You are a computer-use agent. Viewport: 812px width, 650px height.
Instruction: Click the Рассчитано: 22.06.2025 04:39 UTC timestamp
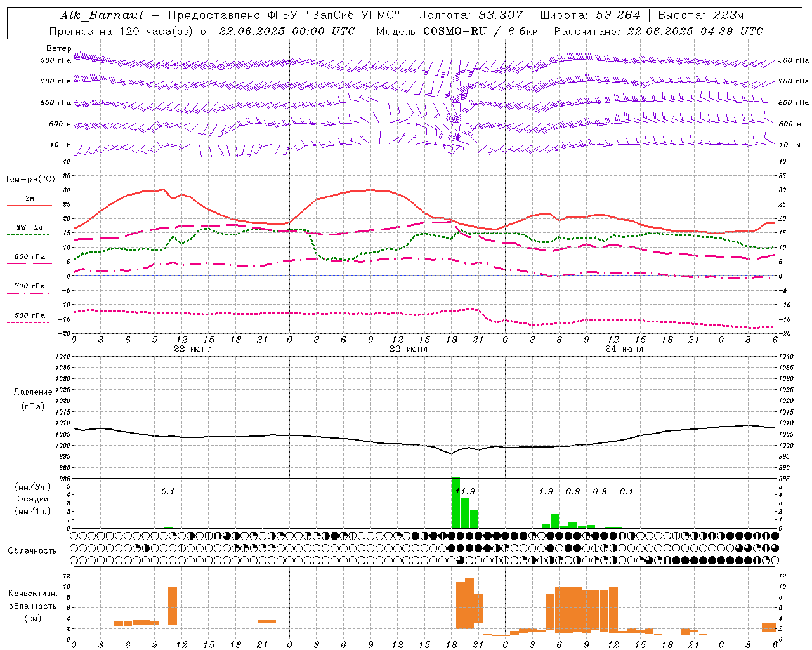[658, 31]
